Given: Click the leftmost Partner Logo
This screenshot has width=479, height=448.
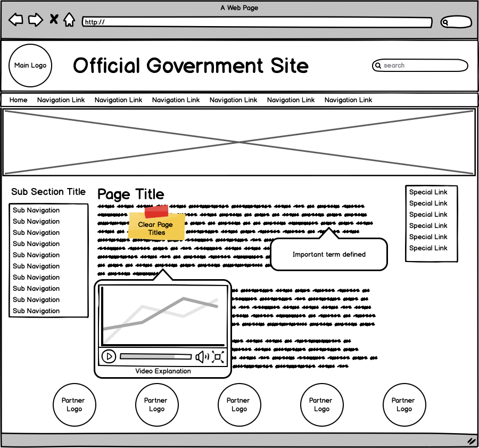Looking at the screenshot, I should click(x=74, y=405).
